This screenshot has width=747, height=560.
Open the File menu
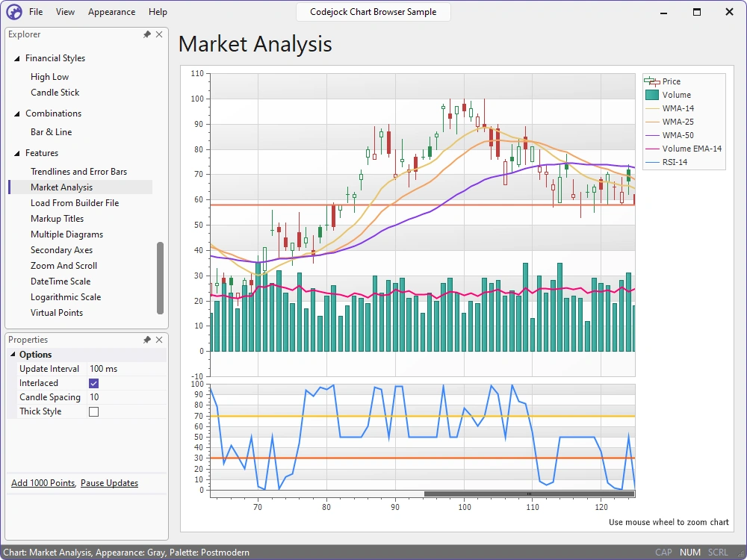tap(36, 12)
